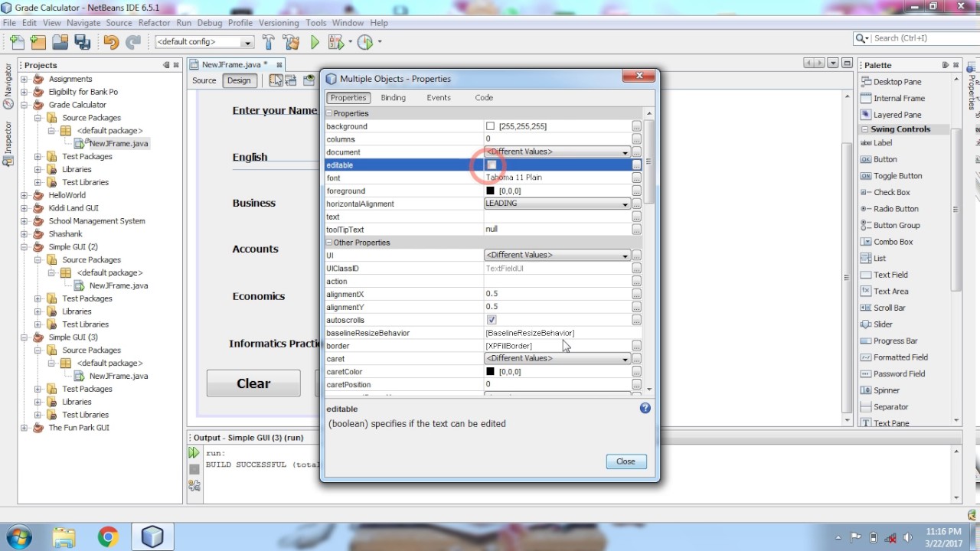Click the Preview Design eye icon

coord(309,80)
